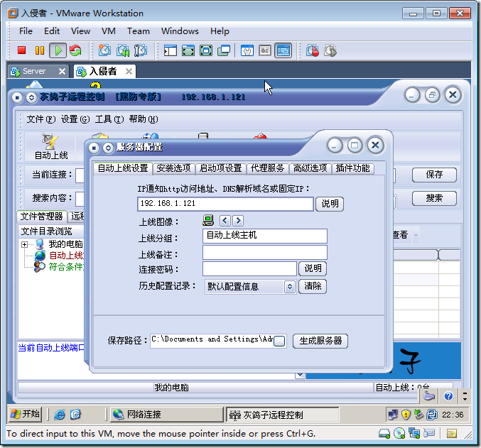Screen dimensions: 481x448
Task: Click the VMware Suspend pause button
Action: pyautogui.click(x=40, y=50)
